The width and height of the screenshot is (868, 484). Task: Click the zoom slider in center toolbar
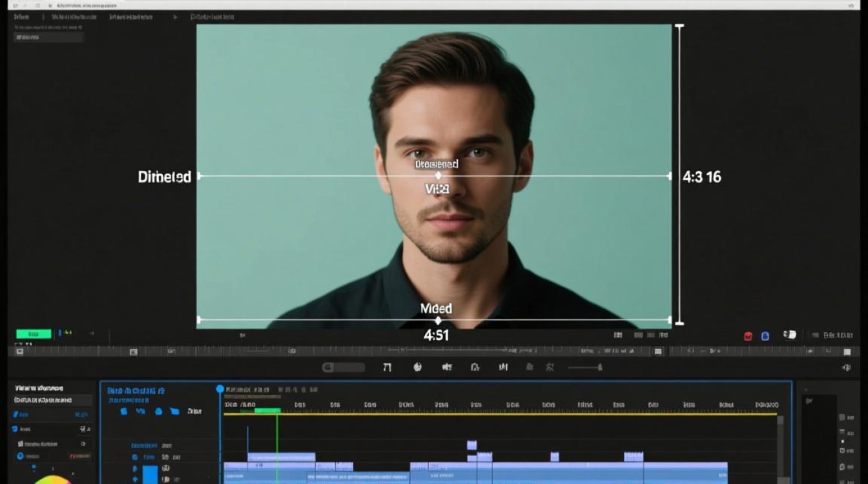(584, 367)
